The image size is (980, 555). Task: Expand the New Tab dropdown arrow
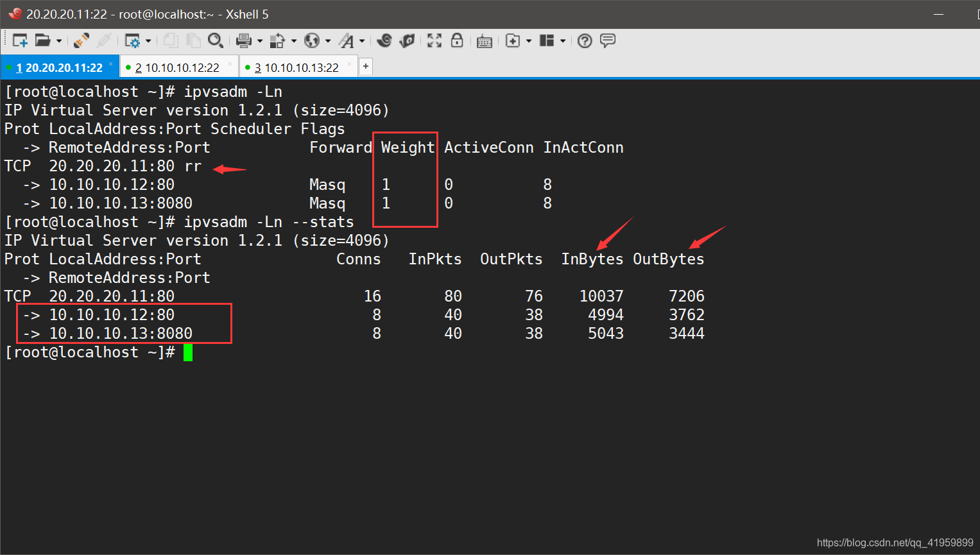pyautogui.click(x=529, y=41)
